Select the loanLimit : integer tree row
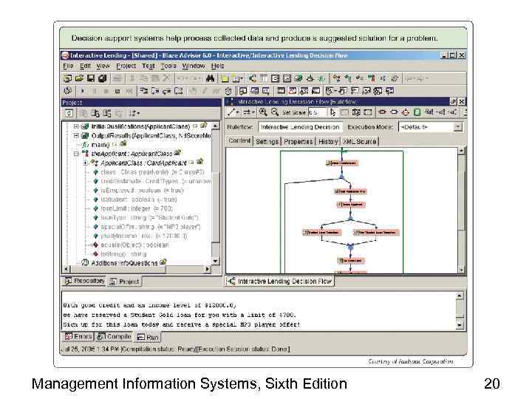Viewport: 532px width, 399px height. (x=137, y=208)
